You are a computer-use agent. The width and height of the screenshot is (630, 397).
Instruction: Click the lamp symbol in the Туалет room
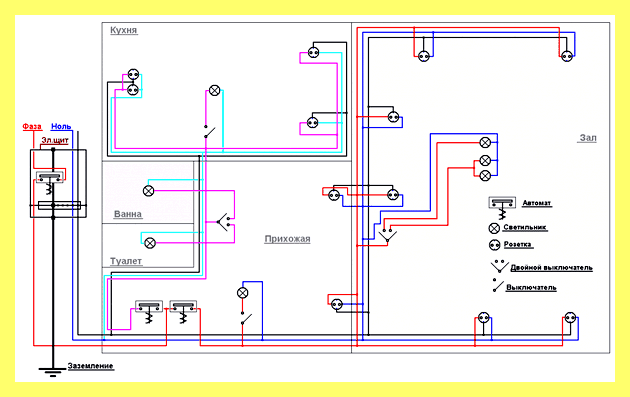click(150, 243)
